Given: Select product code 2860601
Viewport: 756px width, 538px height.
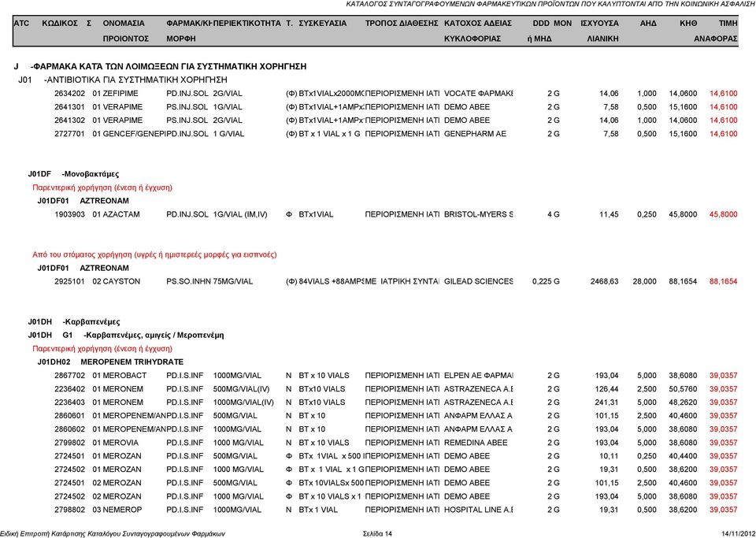Looking at the screenshot, I should [69, 416].
